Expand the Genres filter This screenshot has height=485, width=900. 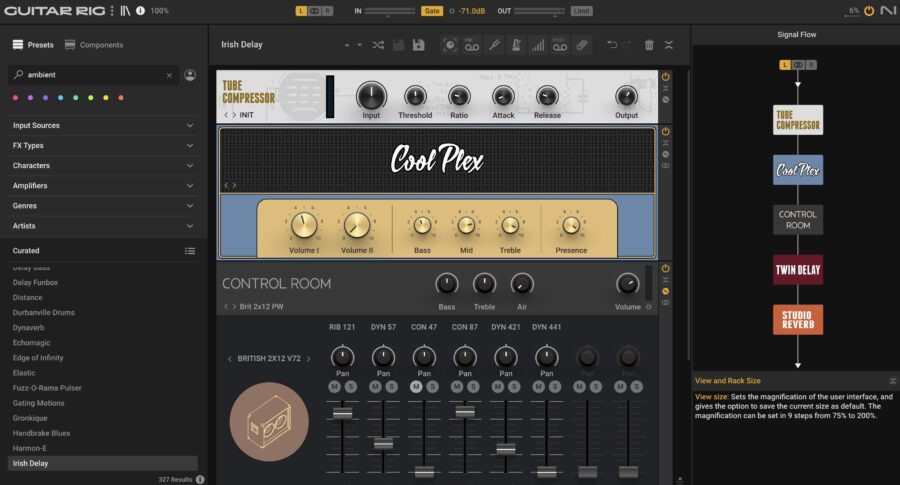tap(103, 205)
